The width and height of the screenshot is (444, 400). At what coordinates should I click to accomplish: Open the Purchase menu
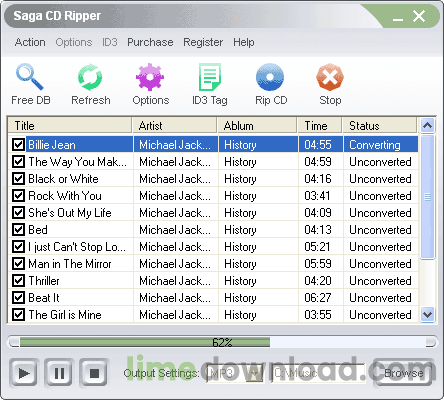[x=150, y=42]
